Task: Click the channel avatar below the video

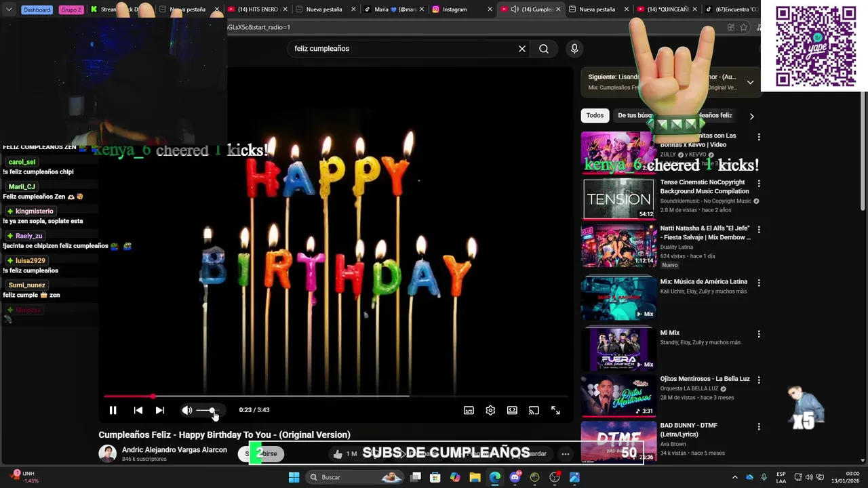Action: [x=108, y=454]
